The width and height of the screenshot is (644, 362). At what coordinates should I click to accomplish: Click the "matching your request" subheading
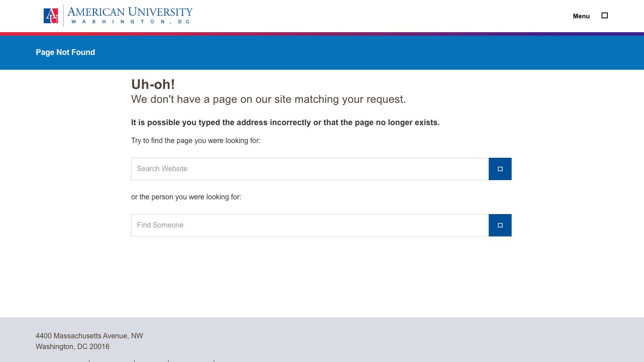click(x=268, y=99)
